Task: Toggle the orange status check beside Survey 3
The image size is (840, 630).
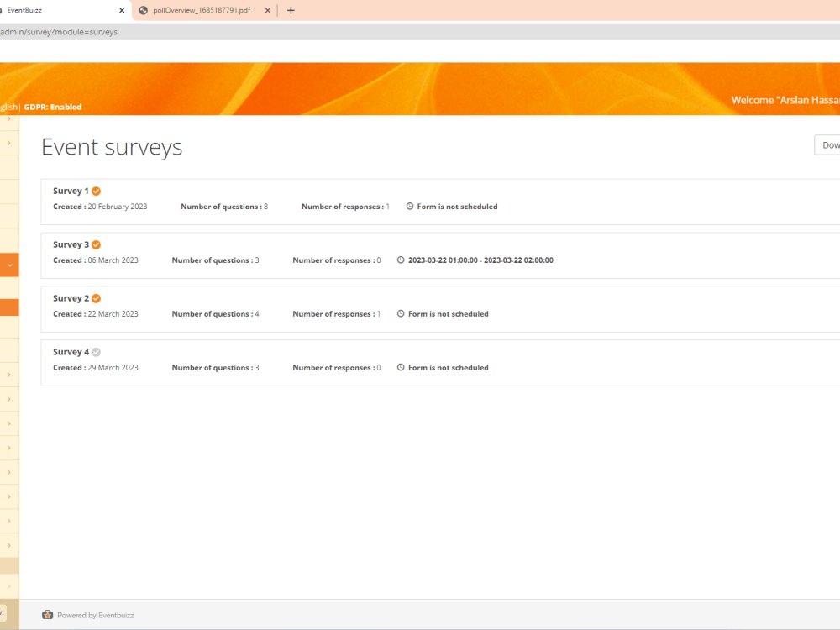Action: click(x=96, y=244)
